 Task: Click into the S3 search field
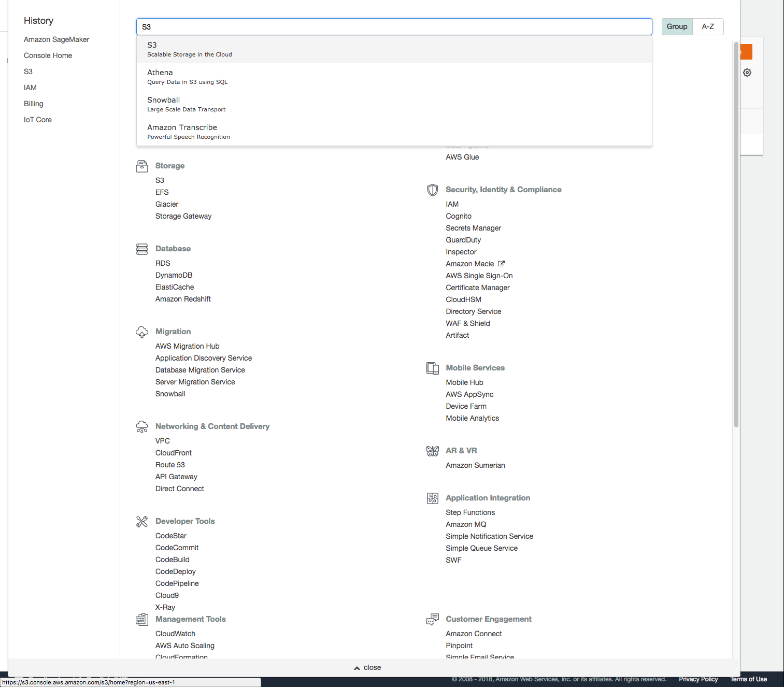coord(394,27)
